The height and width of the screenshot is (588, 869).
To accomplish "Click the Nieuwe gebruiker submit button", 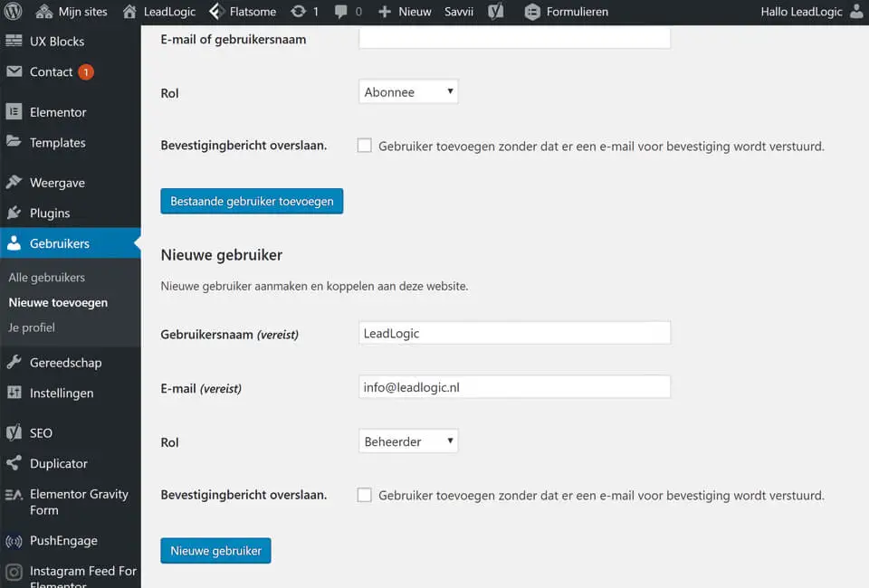I will click(215, 550).
